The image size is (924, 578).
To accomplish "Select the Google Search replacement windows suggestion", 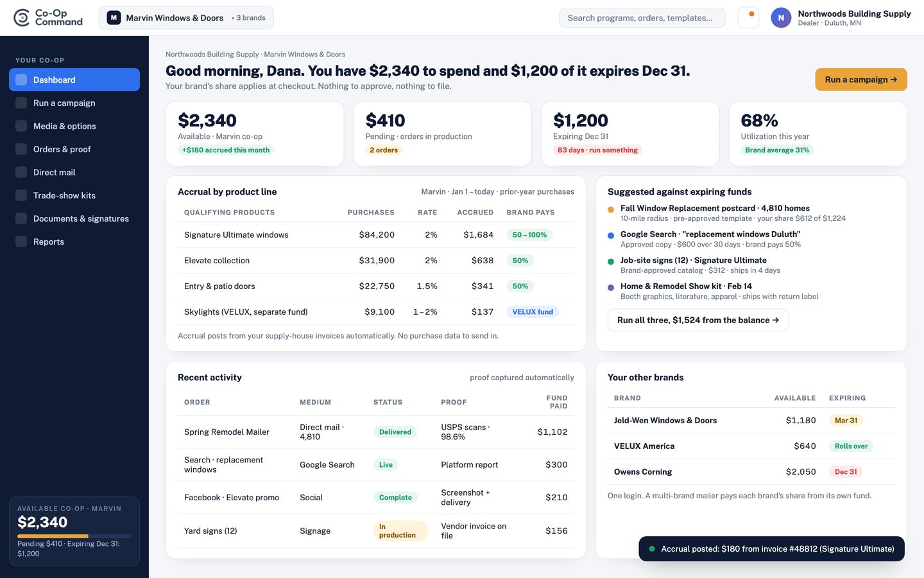I will pos(751,239).
